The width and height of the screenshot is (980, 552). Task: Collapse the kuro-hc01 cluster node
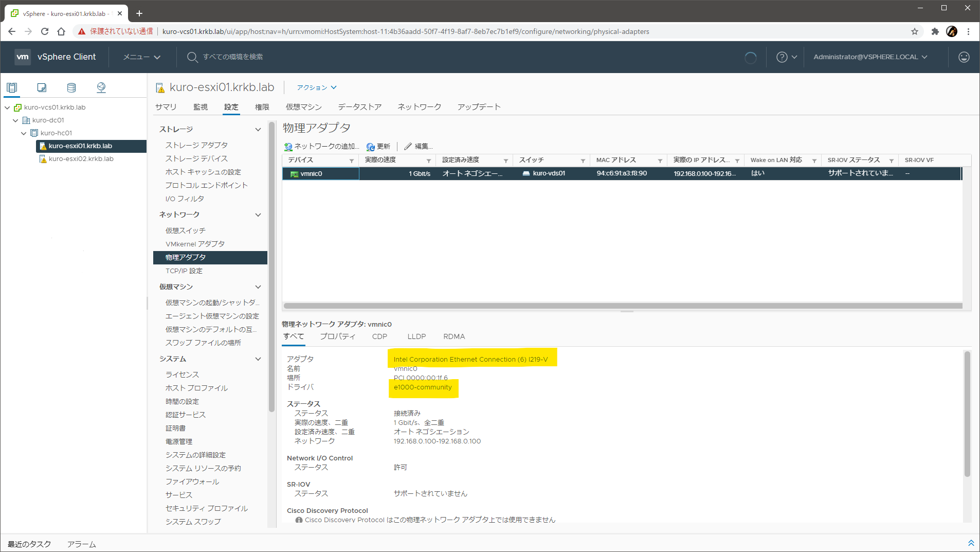(24, 133)
